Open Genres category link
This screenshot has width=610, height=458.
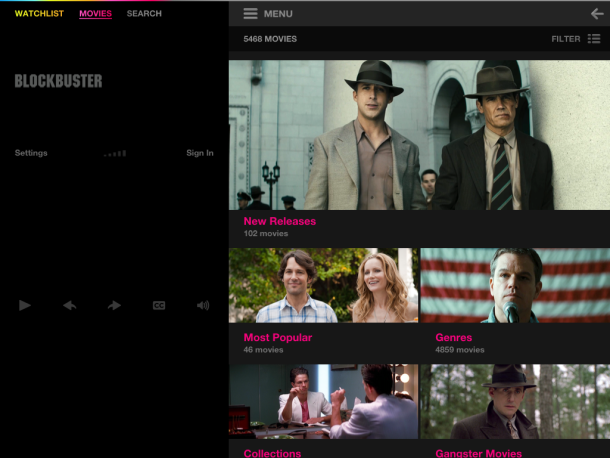454,337
